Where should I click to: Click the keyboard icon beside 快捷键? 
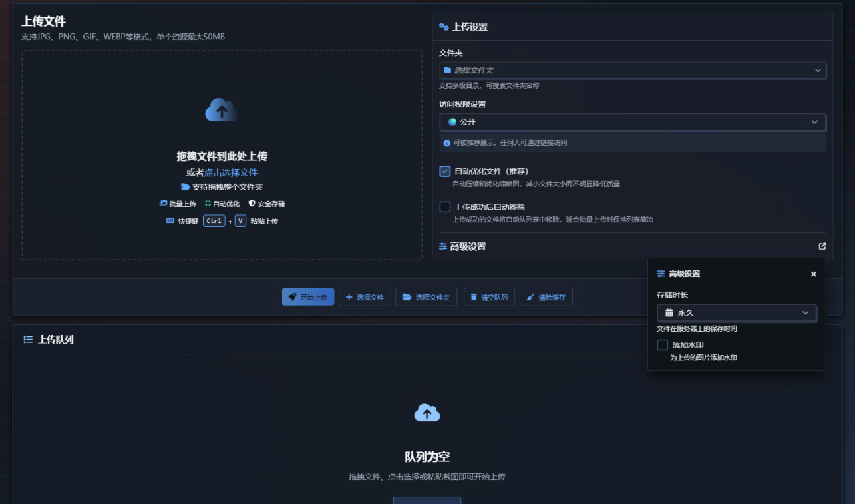point(170,221)
